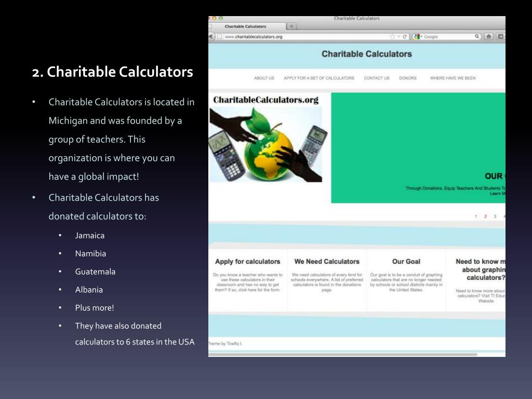Image resolution: width=532 pixels, height=399 pixels.
Task: Go to banner slide 3
Action: click(495, 217)
